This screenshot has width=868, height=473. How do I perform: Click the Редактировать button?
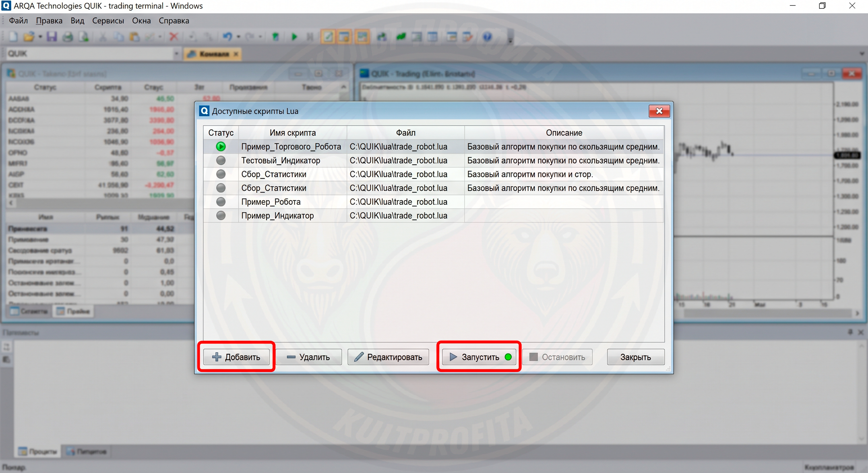[388, 357]
